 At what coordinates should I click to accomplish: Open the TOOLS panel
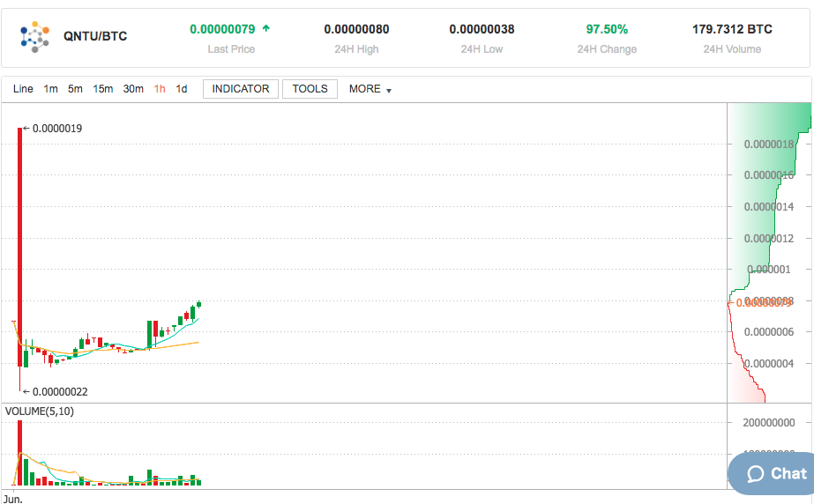[310, 89]
